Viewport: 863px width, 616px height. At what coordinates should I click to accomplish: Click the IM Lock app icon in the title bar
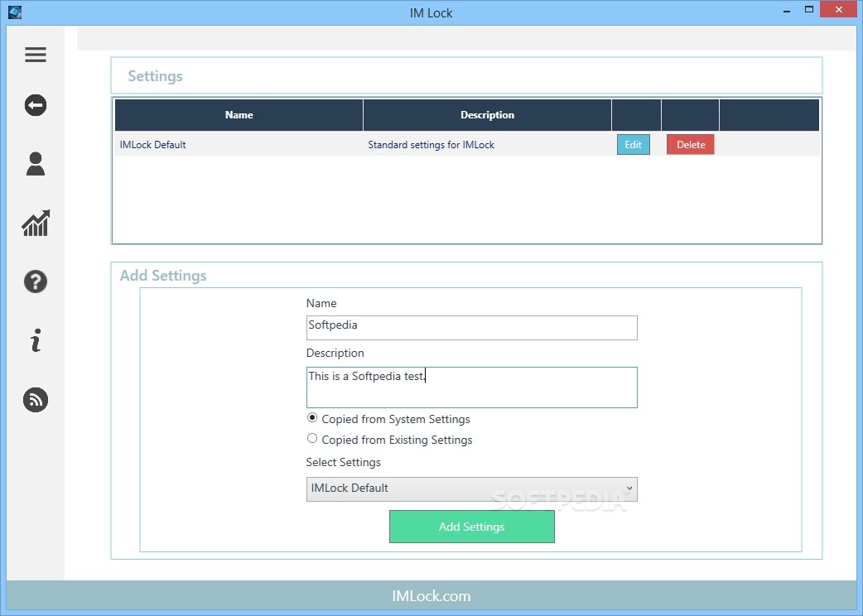(x=15, y=12)
